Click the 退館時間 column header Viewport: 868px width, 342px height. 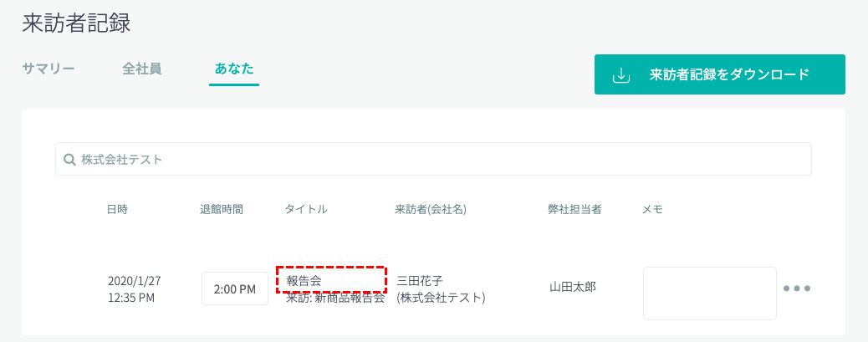click(x=222, y=209)
